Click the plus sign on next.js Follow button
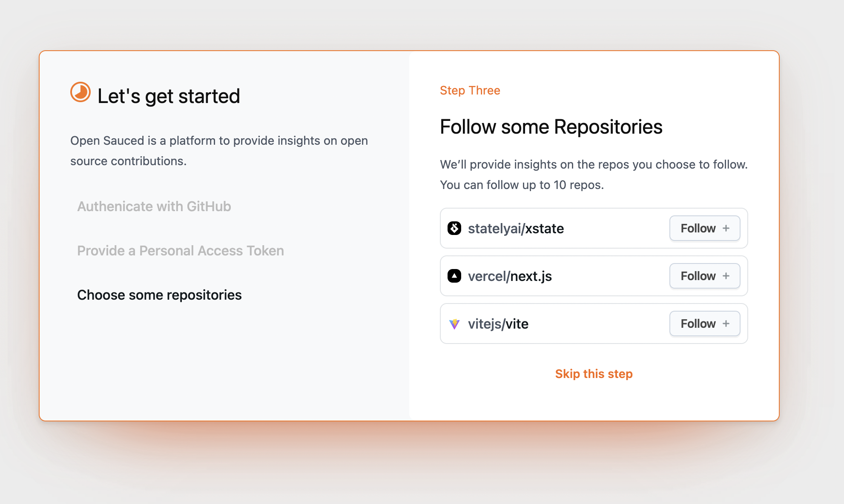The width and height of the screenshot is (844, 504). click(x=726, y=276)
